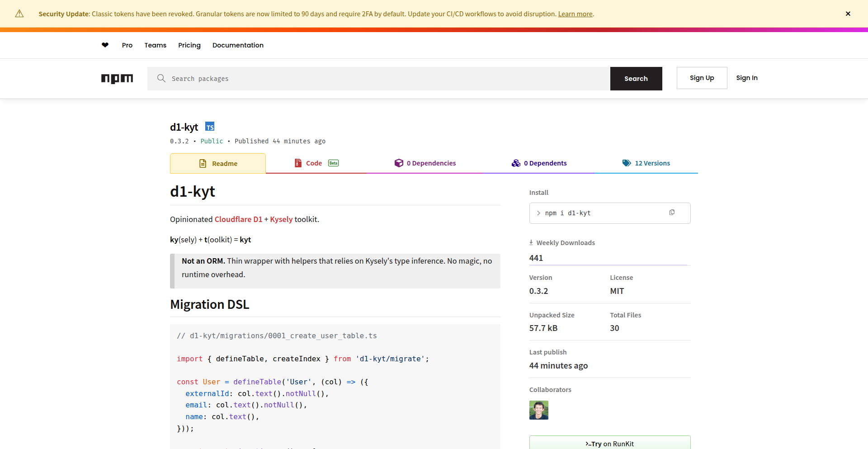Click the TypeScript declarations badge icon

click(x=210, y=127)
